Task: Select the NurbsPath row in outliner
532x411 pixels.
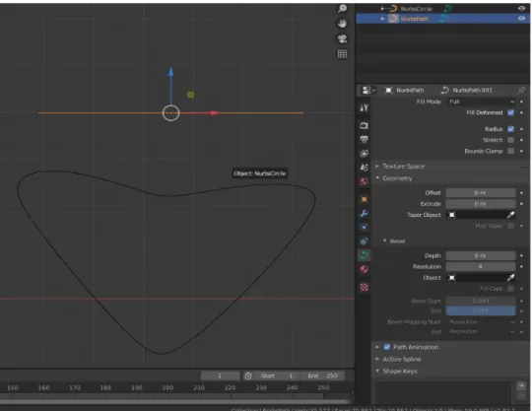Action: (443, 19)
